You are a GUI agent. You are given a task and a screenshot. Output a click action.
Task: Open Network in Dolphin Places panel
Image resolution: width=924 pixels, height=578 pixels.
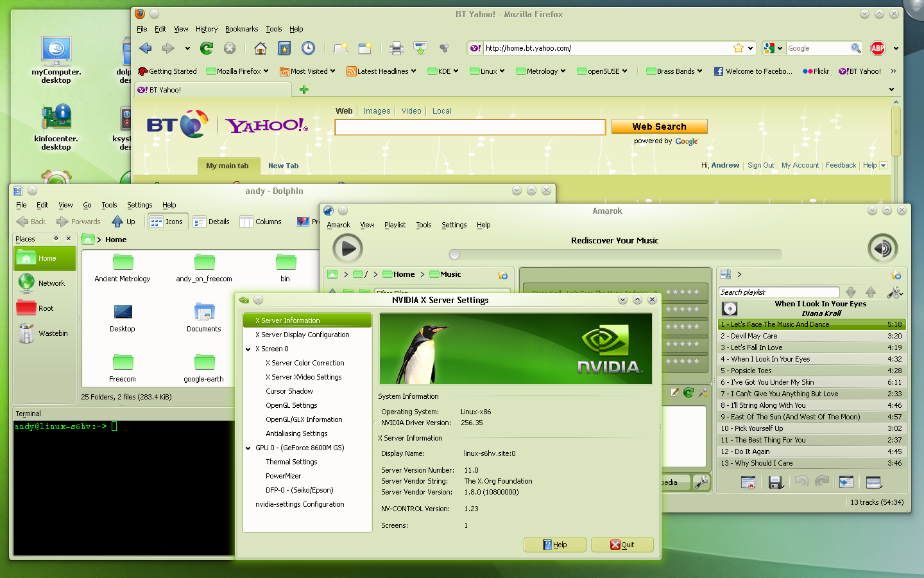[44, 283]
